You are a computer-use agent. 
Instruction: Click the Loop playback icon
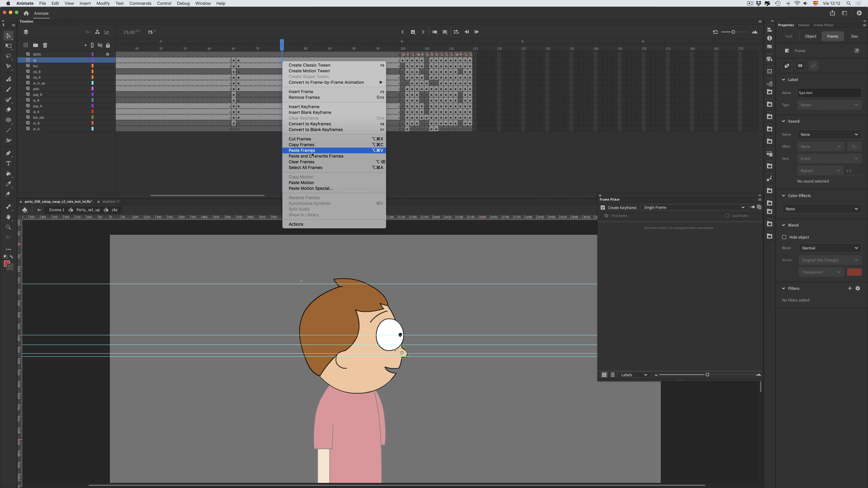point(456,32)
